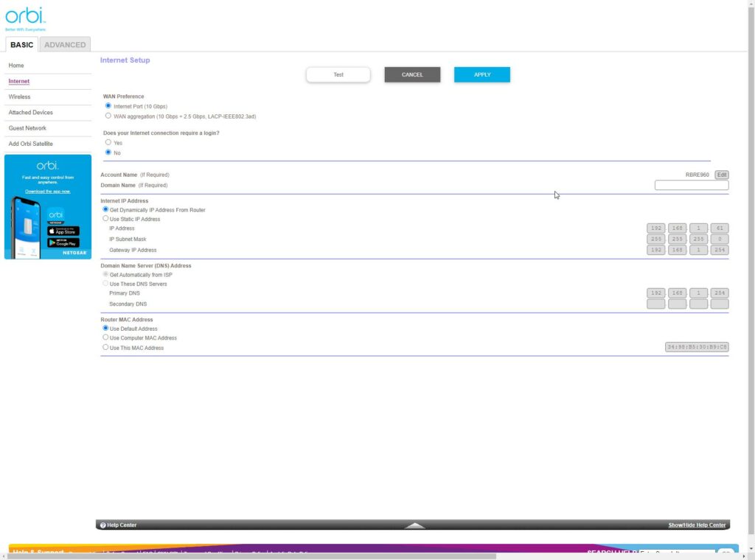The width and height of the screenshot is (755, 560).
Task: Click Show/Hide Help Center link
Action: pyautogui.click(x=697, y=525)
